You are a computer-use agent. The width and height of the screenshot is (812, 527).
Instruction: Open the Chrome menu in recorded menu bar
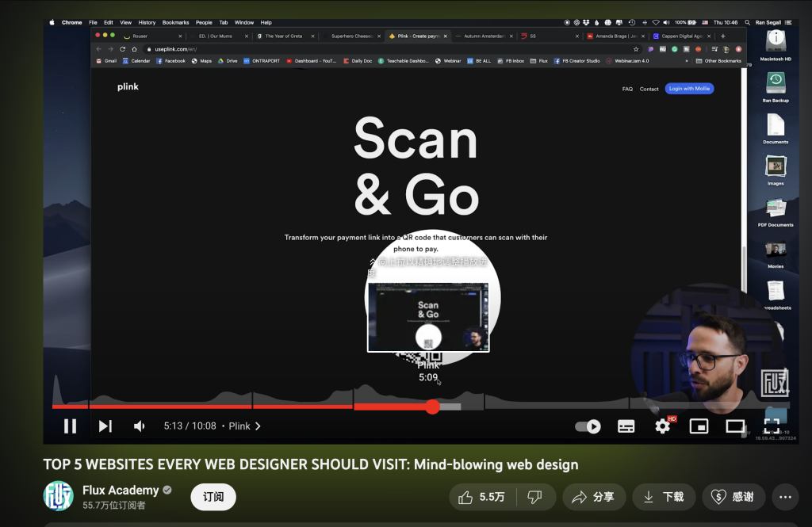tap(71, 22)
